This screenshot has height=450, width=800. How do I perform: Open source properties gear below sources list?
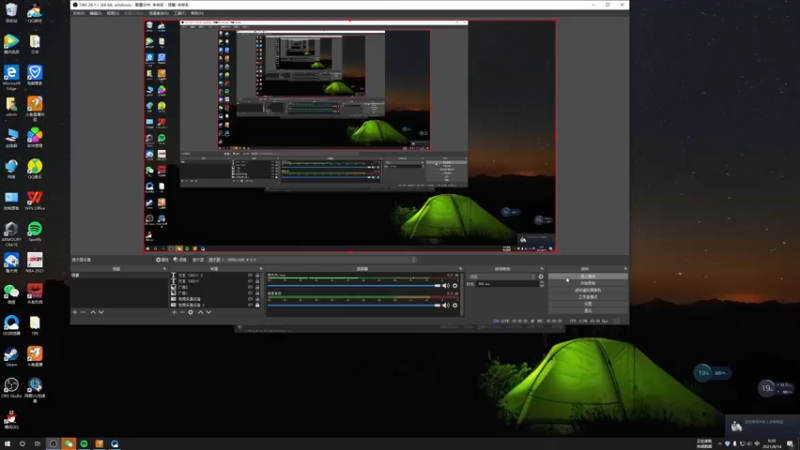191,312
